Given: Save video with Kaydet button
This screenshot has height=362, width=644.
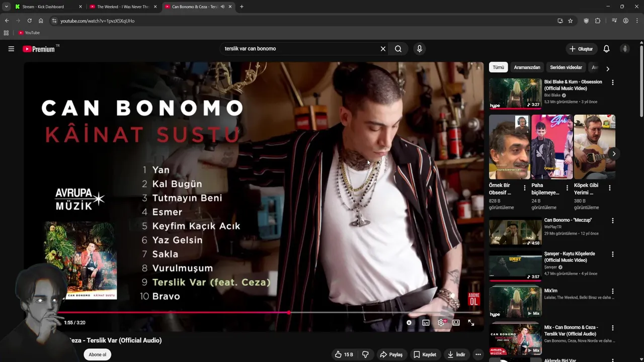Looking at the screenshot, I should (425, 354).
